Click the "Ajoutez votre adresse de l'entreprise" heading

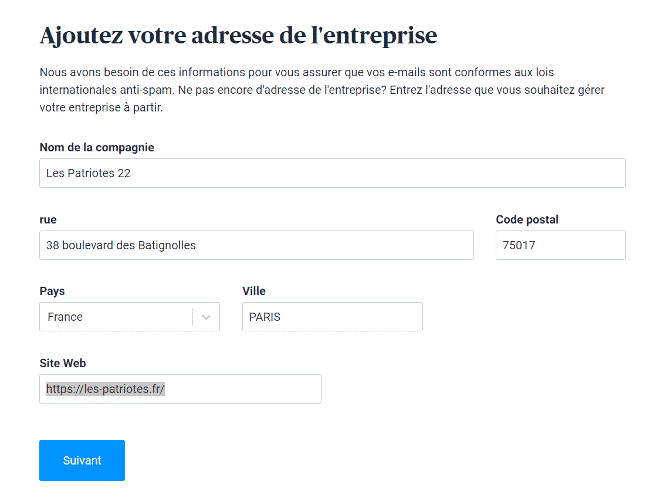click(x=238, y=36)
